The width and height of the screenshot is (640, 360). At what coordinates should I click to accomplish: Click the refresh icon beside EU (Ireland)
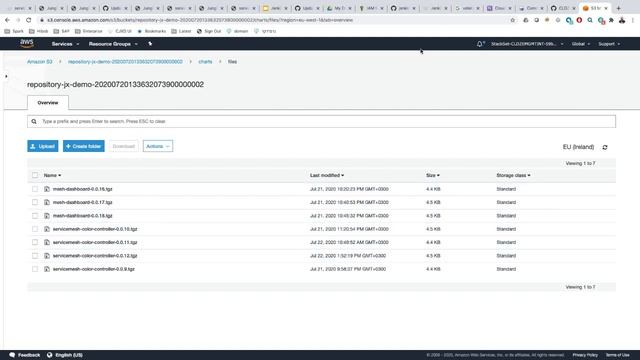coord(605,147)
